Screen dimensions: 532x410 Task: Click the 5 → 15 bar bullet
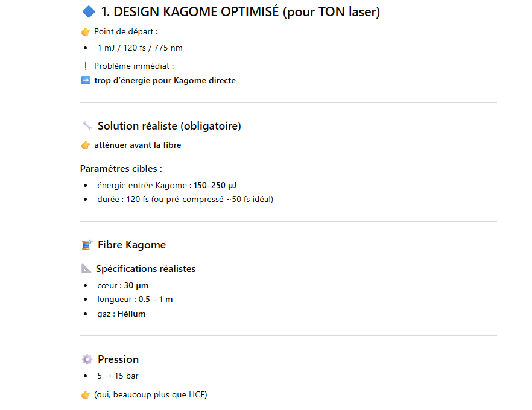(118, 376)
